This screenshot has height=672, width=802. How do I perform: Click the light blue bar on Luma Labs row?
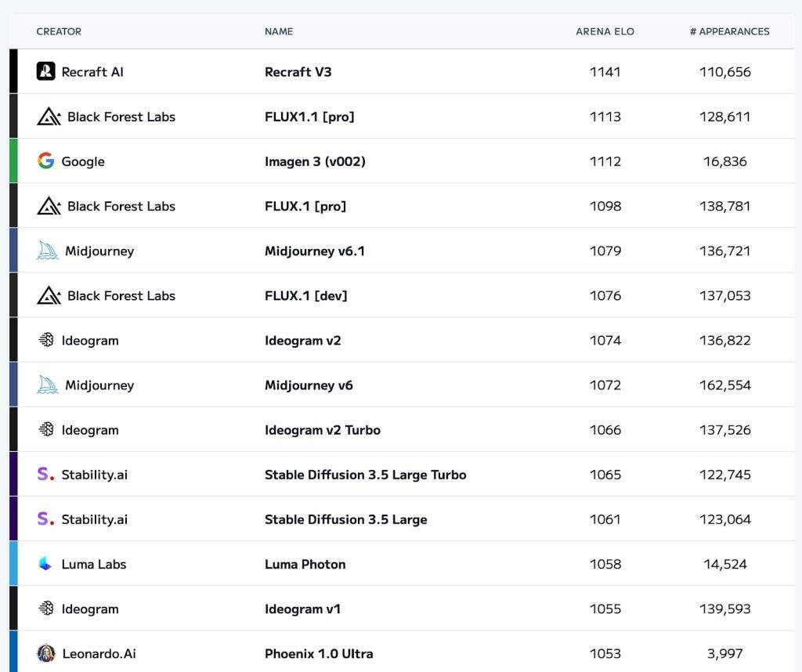click(13, 563)
